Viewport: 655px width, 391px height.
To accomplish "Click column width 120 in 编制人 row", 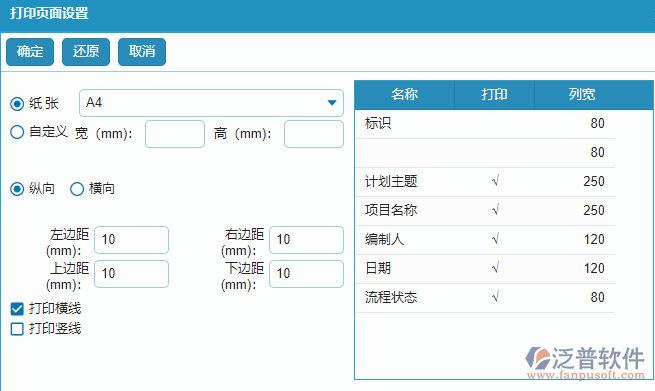I will pyautogui.click(x=594, y=239).
